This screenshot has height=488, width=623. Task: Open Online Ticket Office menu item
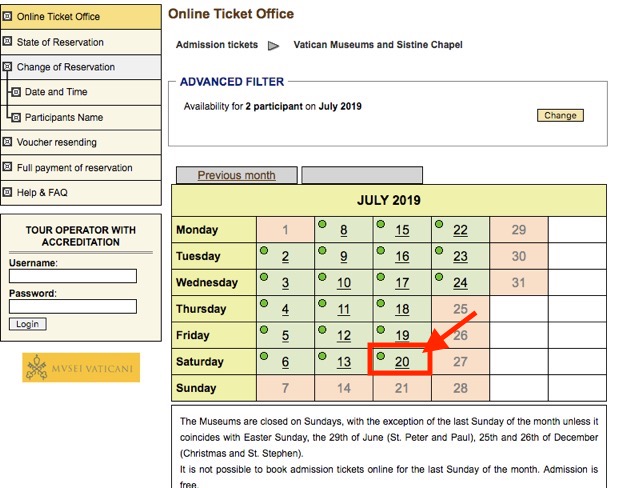pyautogui.click(x=81, y=17)
